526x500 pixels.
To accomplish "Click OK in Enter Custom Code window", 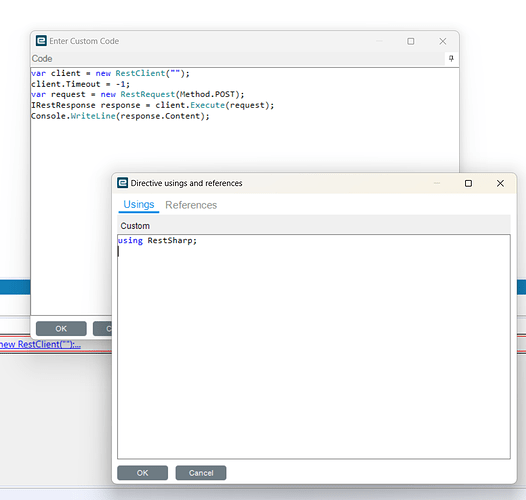I will click(x=61, y=329).
